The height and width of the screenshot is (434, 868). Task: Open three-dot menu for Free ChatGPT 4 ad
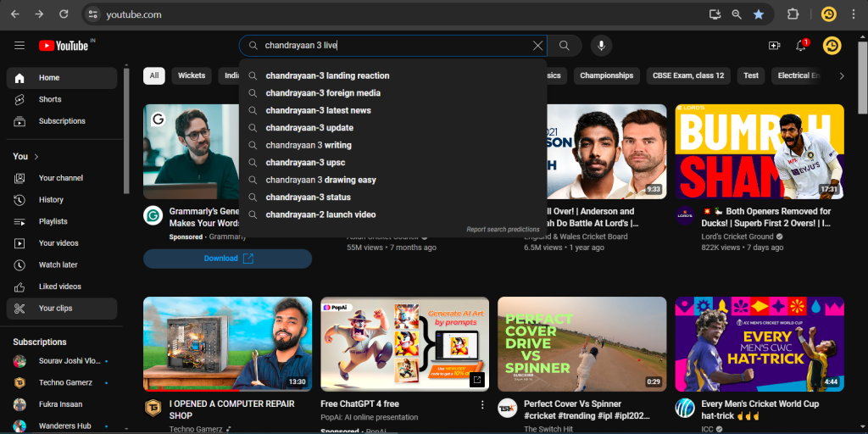pyautogui.click(x=482, y=404)
